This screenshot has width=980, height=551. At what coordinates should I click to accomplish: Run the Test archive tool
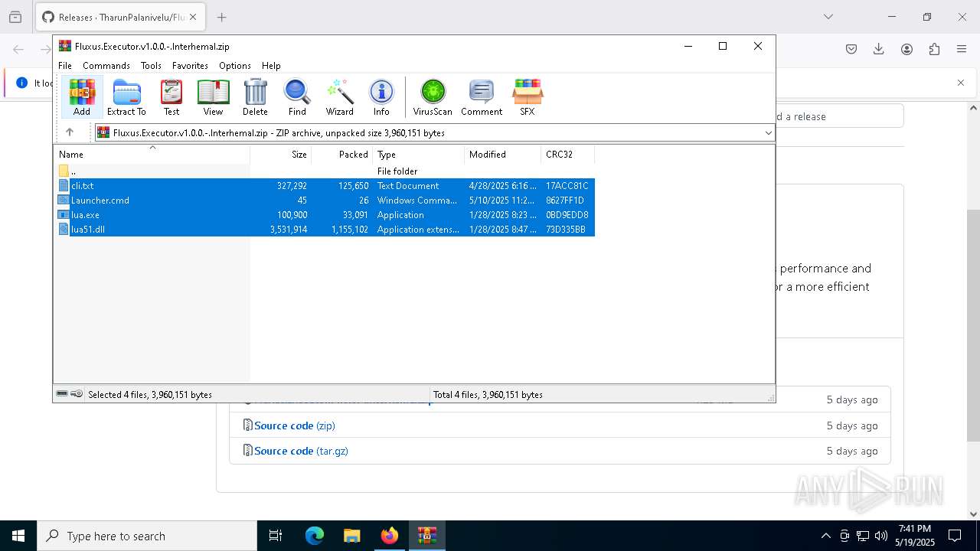click(x=171, y=97)
